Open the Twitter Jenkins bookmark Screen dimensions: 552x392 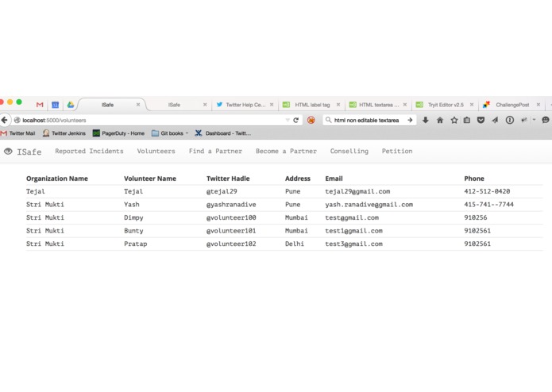64,133
